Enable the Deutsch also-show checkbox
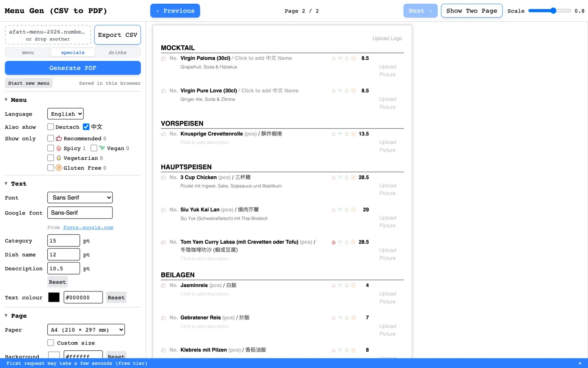Image resolution: width=588 pixels, height=368 pixels. point(51,127)
